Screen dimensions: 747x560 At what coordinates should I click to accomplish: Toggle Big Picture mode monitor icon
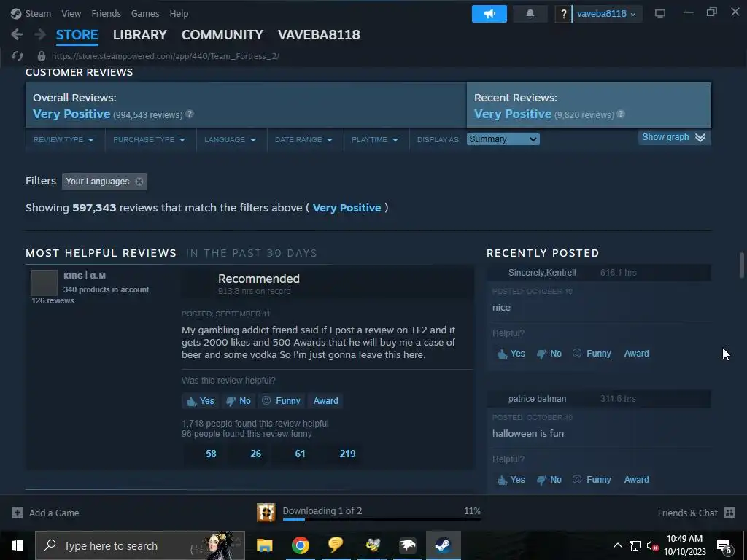659,14
